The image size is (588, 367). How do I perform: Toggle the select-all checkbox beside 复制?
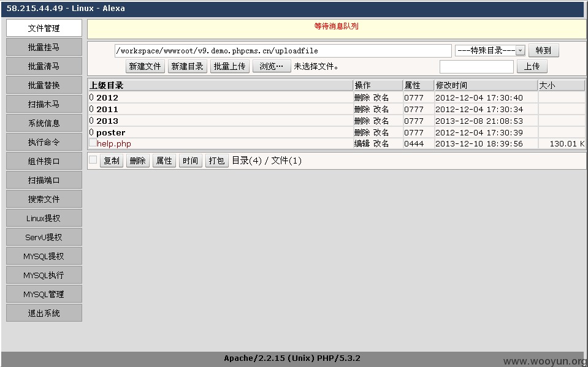click(93, 160)
